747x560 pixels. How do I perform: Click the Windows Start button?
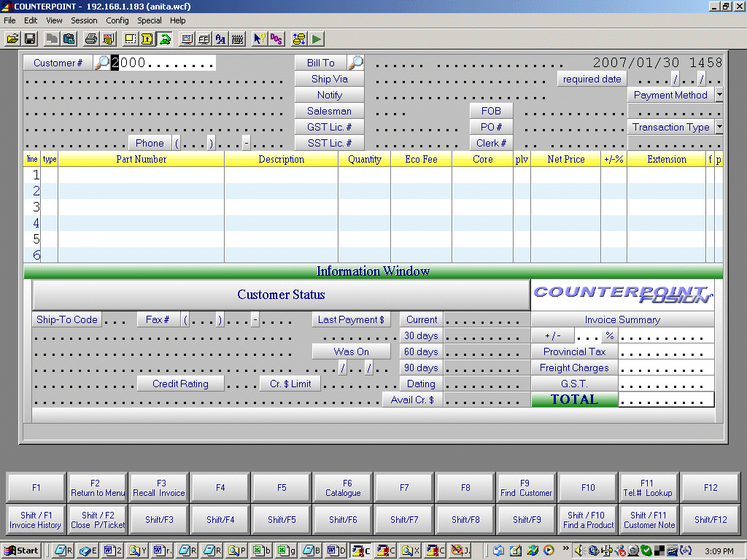coord(21,551)
